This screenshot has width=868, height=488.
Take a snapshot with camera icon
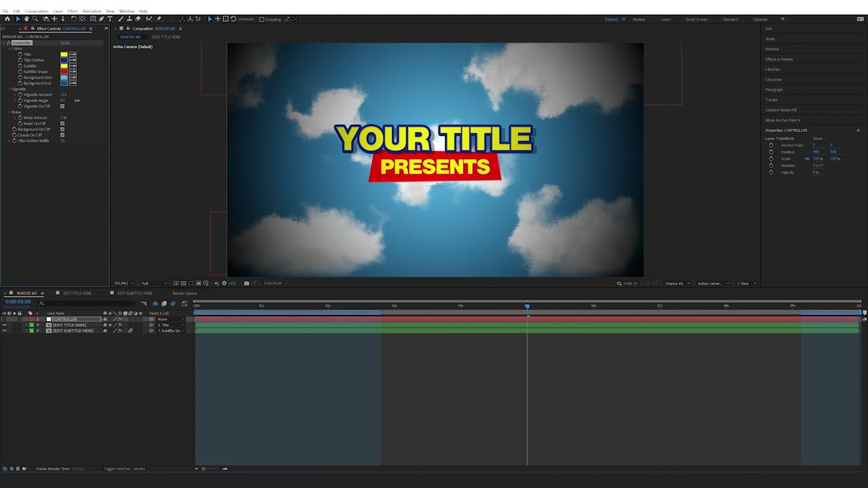[x=246, y=283]
